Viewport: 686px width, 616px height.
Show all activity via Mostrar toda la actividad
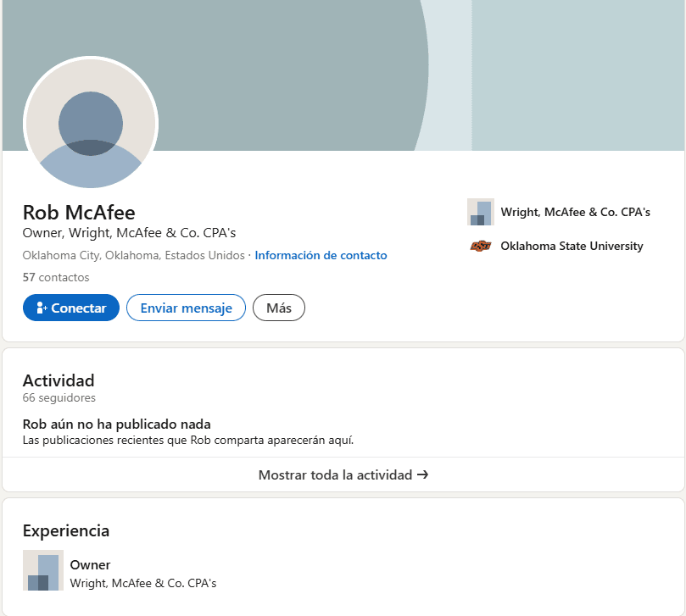point(335,475)
